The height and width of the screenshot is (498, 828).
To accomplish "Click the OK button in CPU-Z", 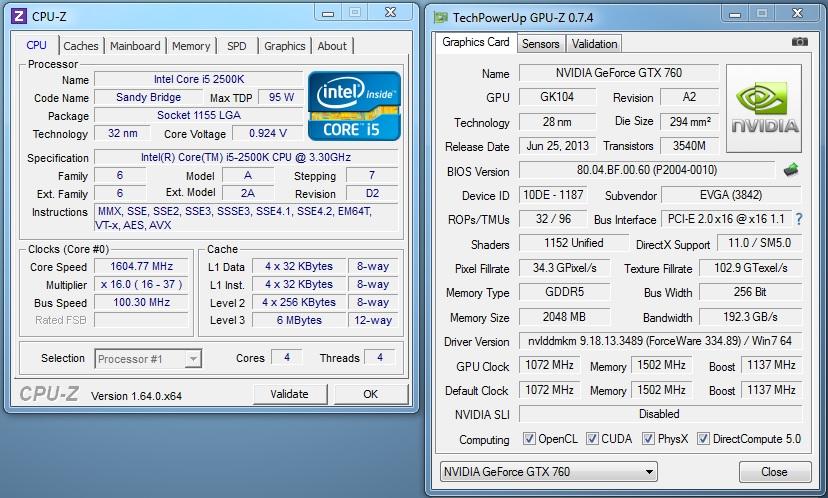I will coord(371,394).
